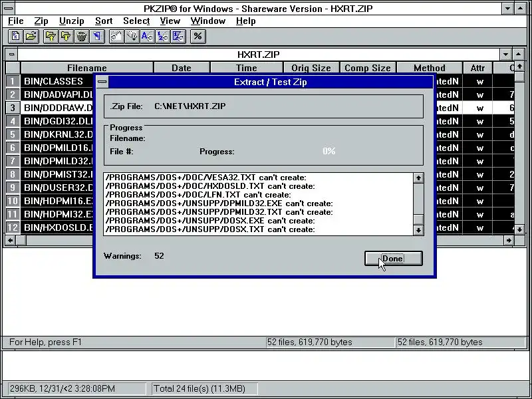Click 'For Help, press F1' status text
Image resolution: width=532 pixels, height=399 pixels.
coord(45,342)
